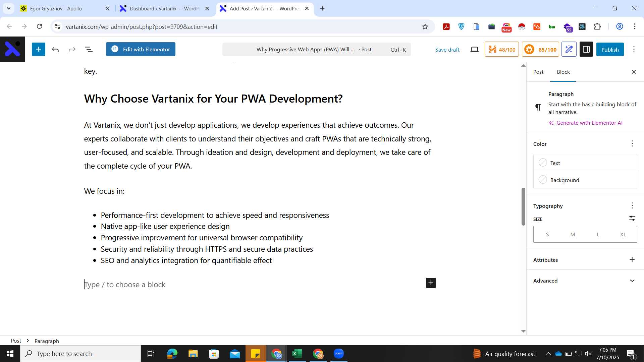Screen dimensions: 644x362
Task: Open the site information icon in address bar
Action: click(x=57, y=27)
